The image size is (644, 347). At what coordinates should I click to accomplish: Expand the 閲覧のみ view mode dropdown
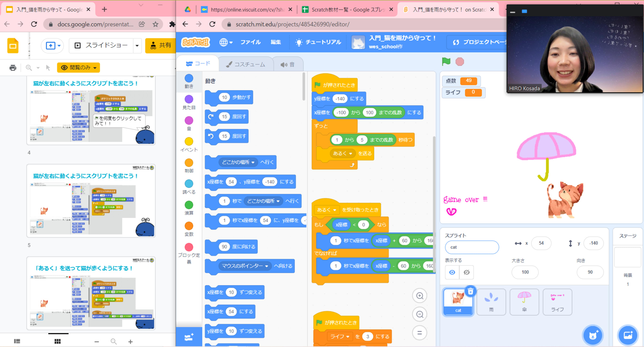click(x=79, y=68)
